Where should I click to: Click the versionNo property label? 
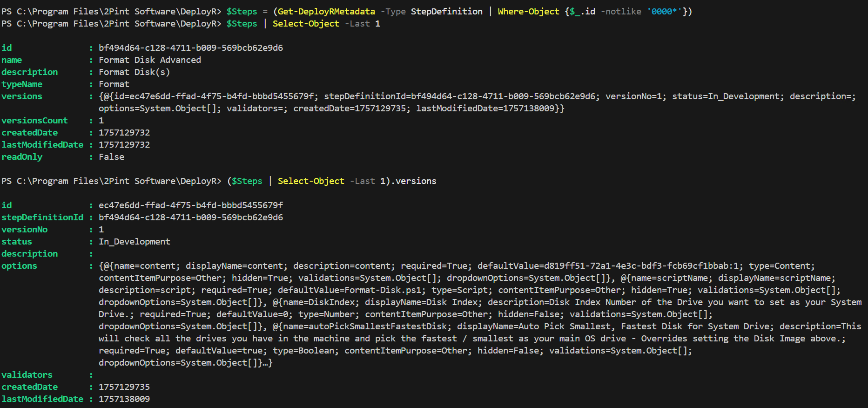(24, 229)
